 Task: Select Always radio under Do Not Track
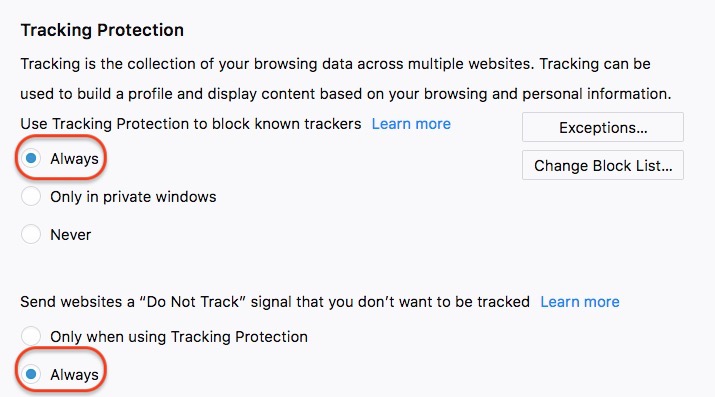31,374
